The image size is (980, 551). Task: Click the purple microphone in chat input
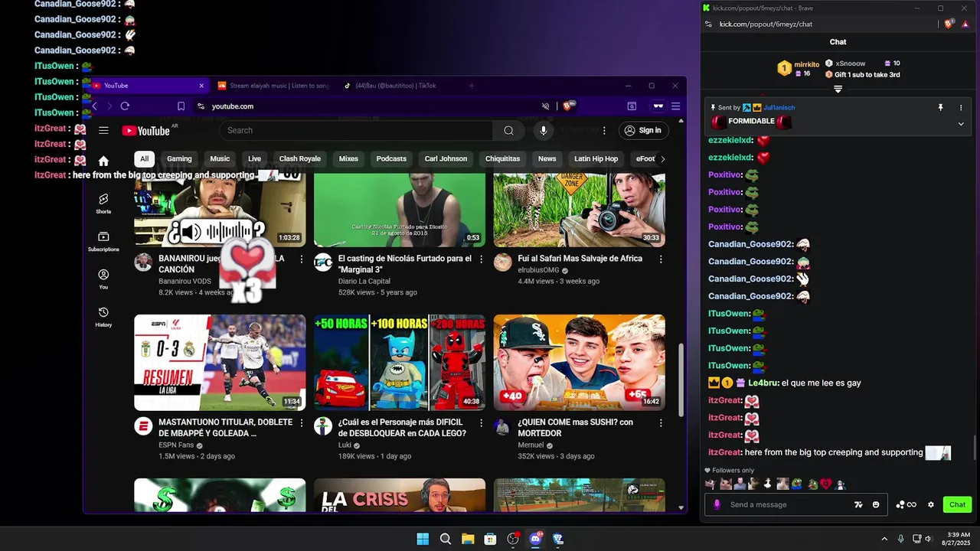[717, 504]
